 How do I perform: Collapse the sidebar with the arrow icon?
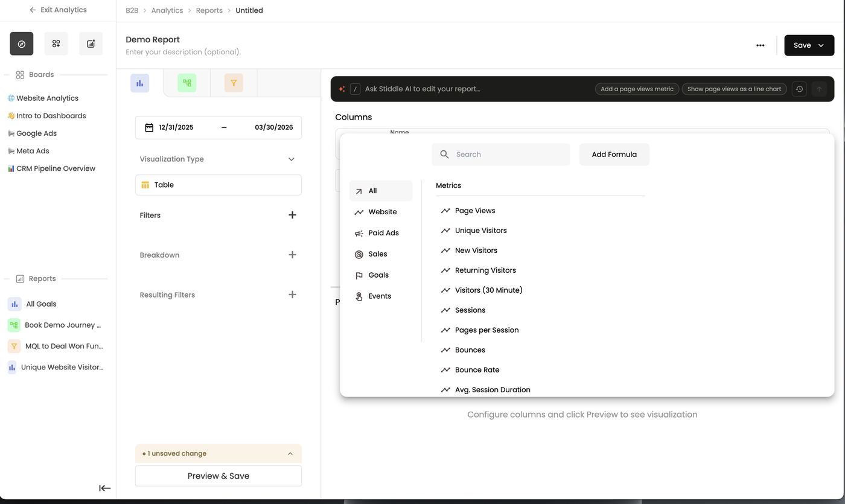pos(104,488)
